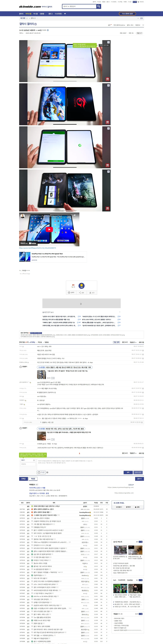Select 마이너갤 in the navigation bar
The width and height of the screenshot is (163, 644).
click(28, 14)
